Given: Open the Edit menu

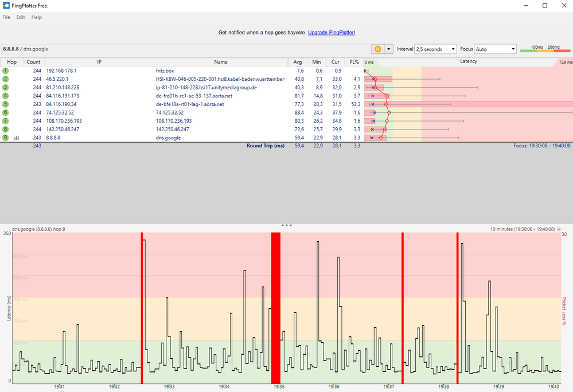Looking at the screenshot, I should [21, 17].
